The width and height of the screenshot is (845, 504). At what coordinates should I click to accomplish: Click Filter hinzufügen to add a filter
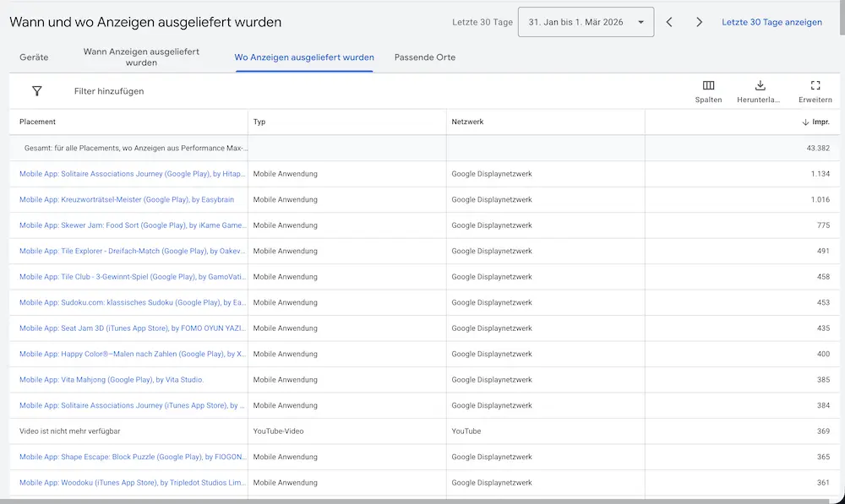coord(107,89)
